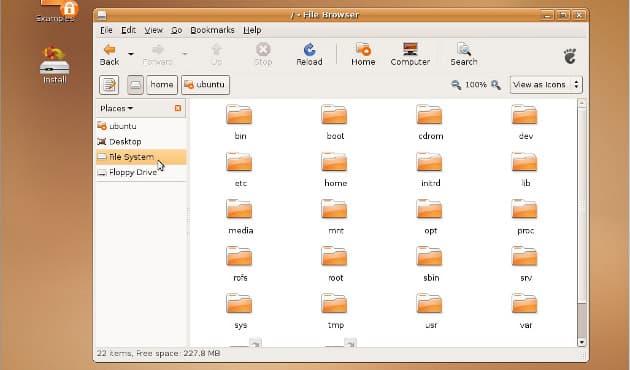This screenshot has width=630, height=370.
Task: Click the Install desktop icon
Action: click(54, 65)
